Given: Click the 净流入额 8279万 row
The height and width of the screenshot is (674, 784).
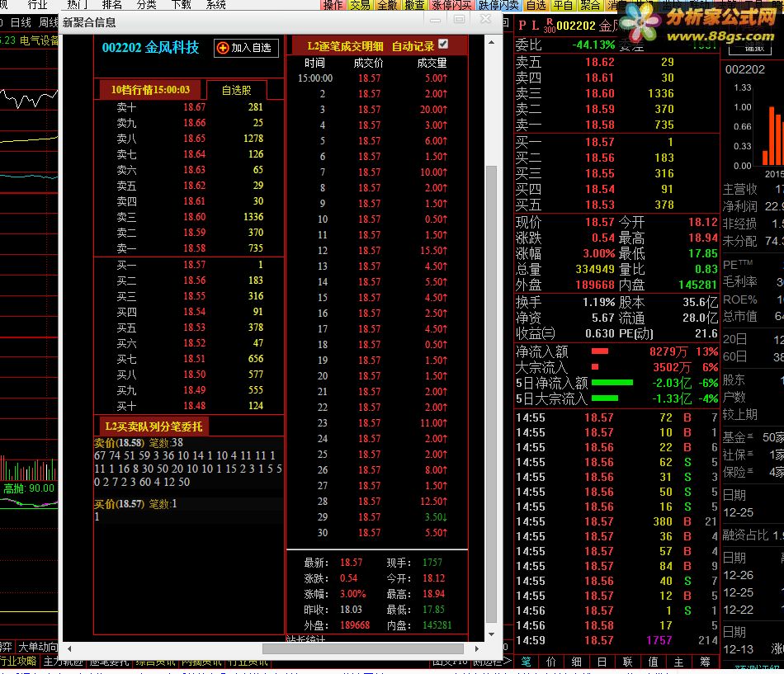Looking at the screenshot, I should [x=616, y=352].
